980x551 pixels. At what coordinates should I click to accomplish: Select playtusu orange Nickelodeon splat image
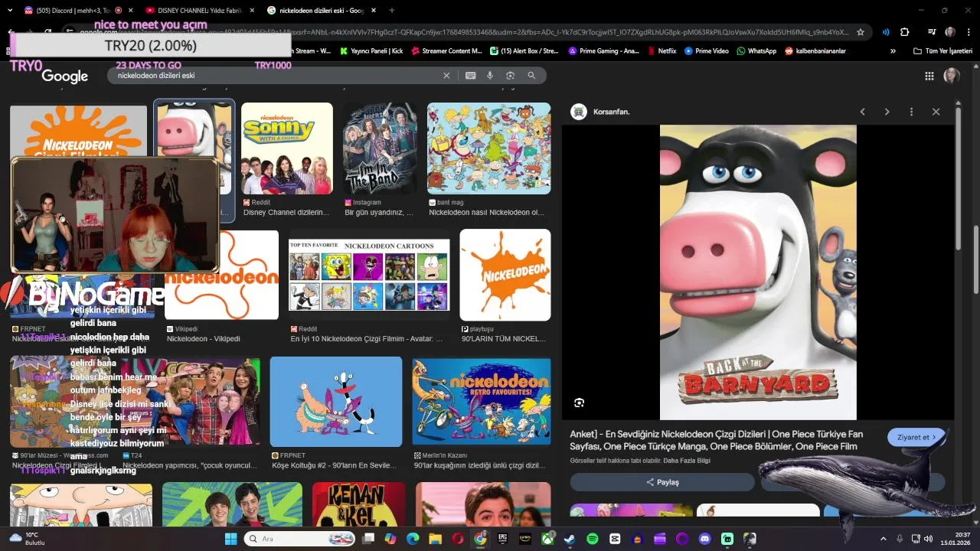pyautogui.click(x=505, y=275)
